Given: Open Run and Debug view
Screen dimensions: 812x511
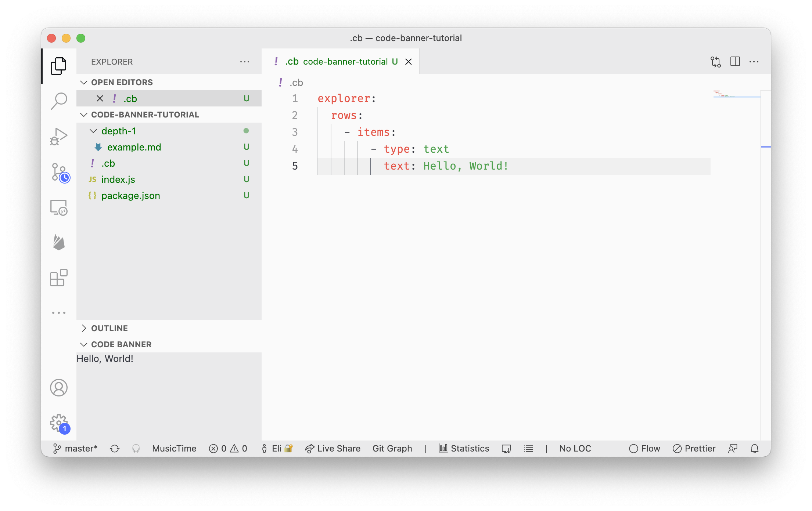Looking at the screenshot, I should pyautogui.click(x=59, y=137).
